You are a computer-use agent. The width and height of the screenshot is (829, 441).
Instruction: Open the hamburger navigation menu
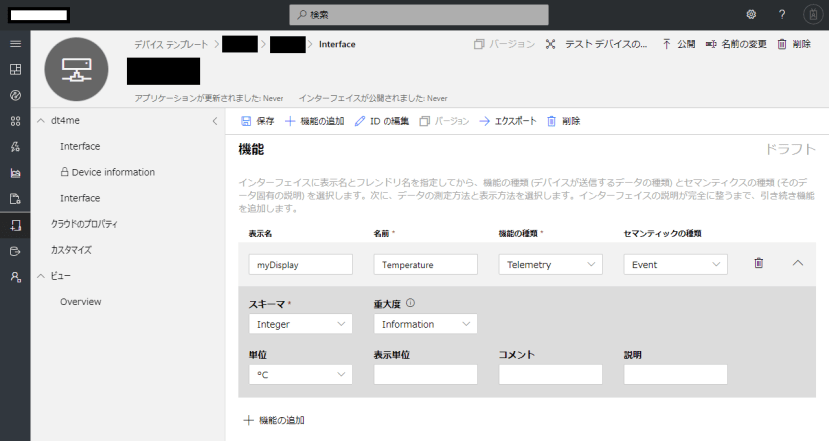click(x=15, y=44)
